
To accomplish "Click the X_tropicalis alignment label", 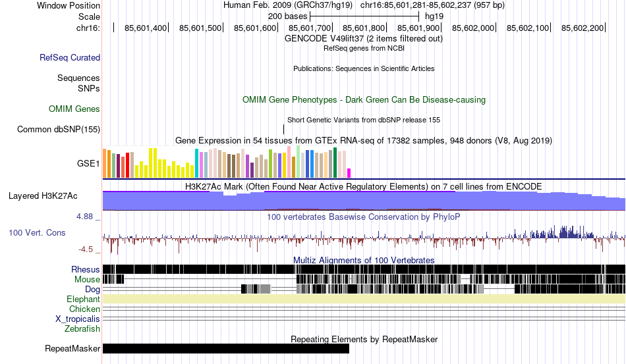I will click(x=78, y=319).
